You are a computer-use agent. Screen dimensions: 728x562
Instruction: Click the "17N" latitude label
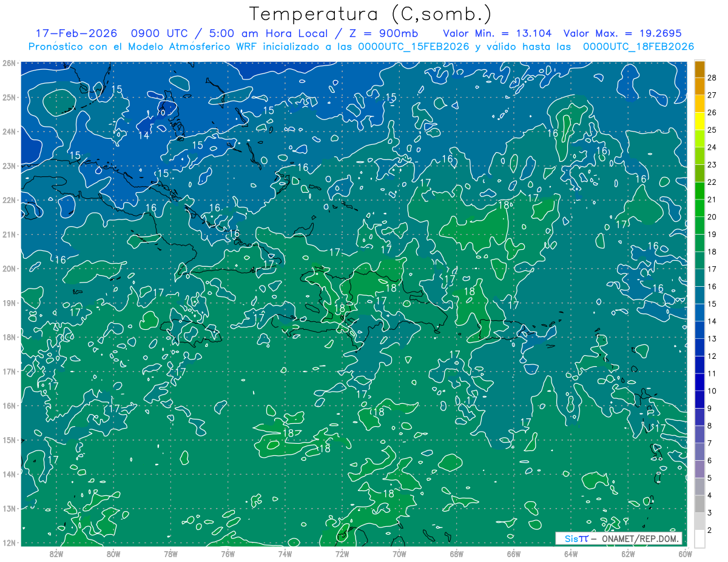[x=8, y=371]
